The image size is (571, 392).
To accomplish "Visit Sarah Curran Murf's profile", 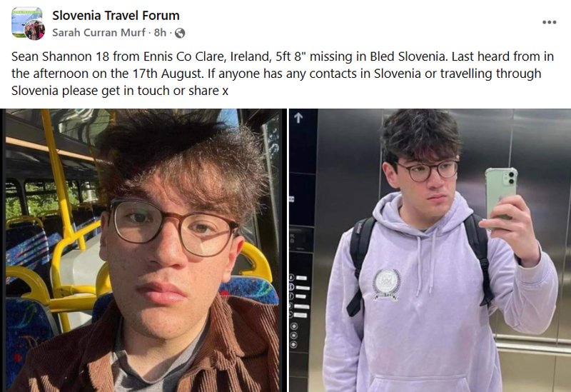I will point(98,32).
